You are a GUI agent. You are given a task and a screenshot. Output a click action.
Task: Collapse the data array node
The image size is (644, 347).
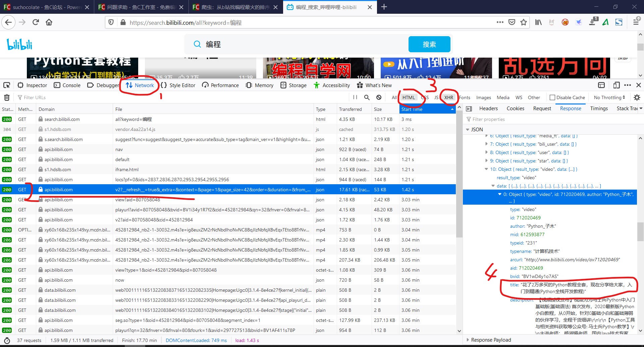(x=493, y=186)
